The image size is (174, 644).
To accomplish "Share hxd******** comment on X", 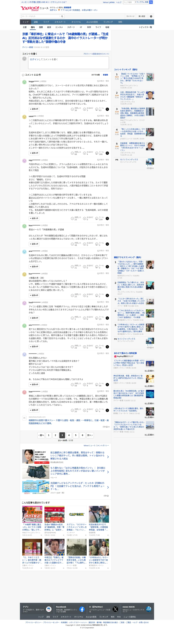I will 107,318.
